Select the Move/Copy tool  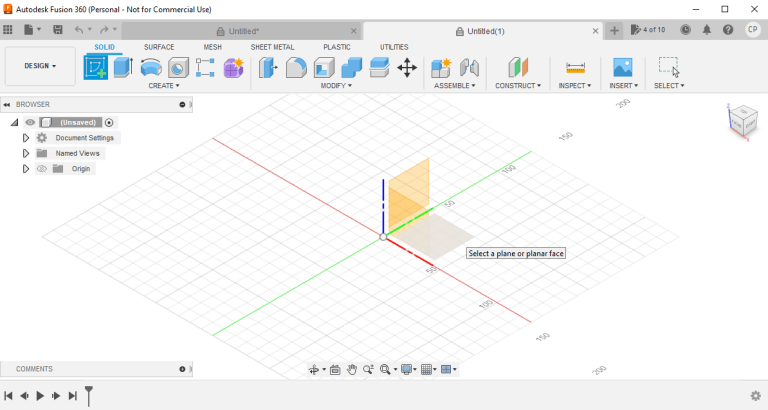[407, 68]
